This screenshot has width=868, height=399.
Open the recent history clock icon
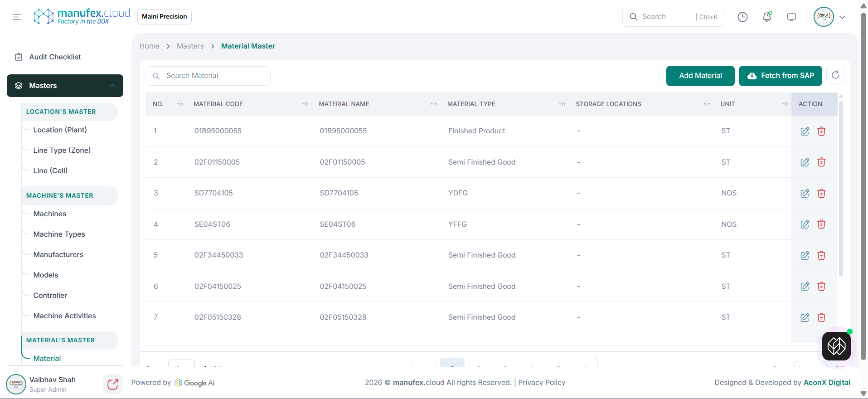(742, 17)
